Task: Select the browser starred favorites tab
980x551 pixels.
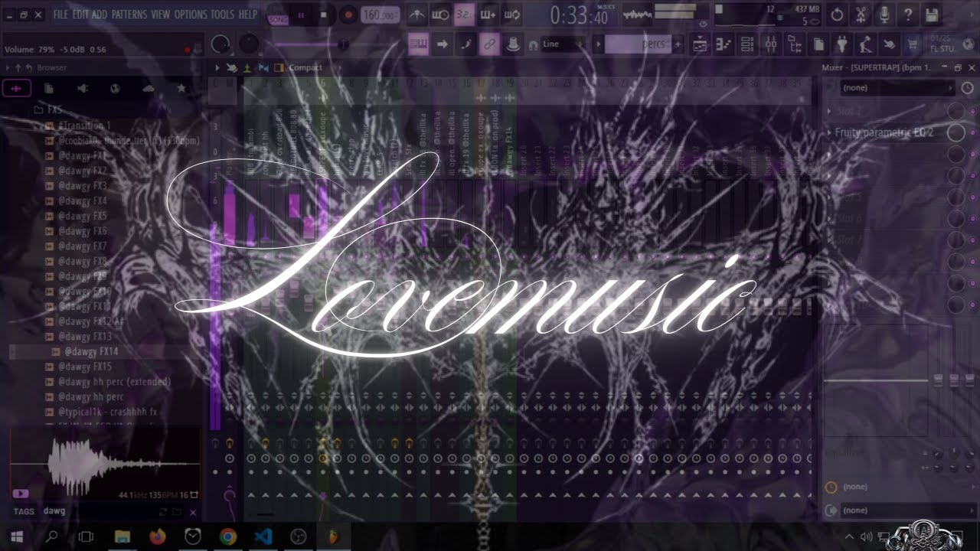Action: [181, 89]
